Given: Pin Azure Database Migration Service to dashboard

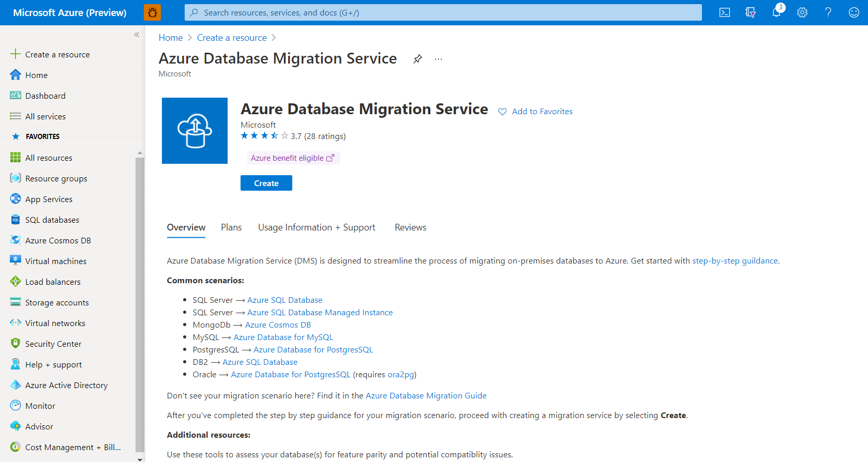Looking at the screenshot, I should click(x=417, y=59).
